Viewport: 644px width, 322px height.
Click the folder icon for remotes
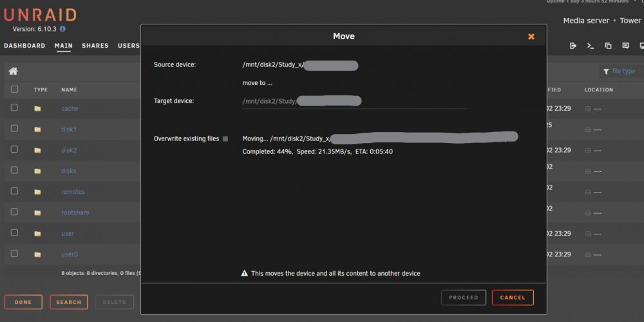(37, 192)
